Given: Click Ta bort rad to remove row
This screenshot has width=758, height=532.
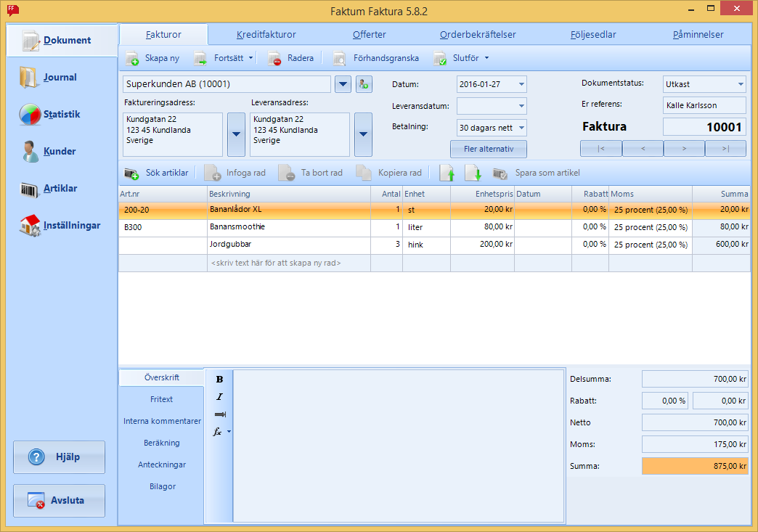Looking at the screenshot, I should pyautogui.click(x=310, y=173).
